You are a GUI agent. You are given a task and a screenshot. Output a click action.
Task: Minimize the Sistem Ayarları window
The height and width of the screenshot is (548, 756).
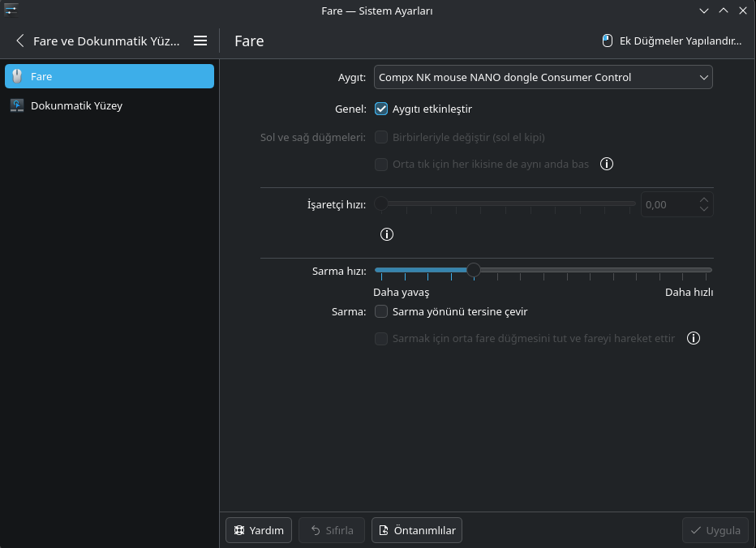[704, 11]
